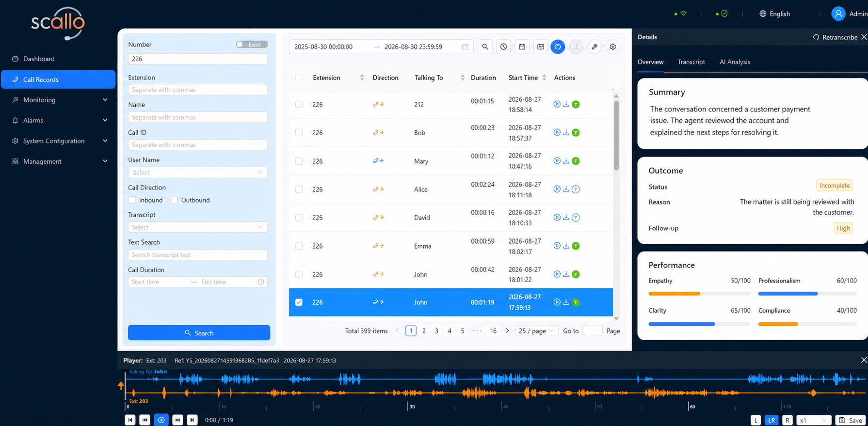The image size is (868, 426).
Task: Open the settings gear icon in the records toolbar
Action: point(613,47)
